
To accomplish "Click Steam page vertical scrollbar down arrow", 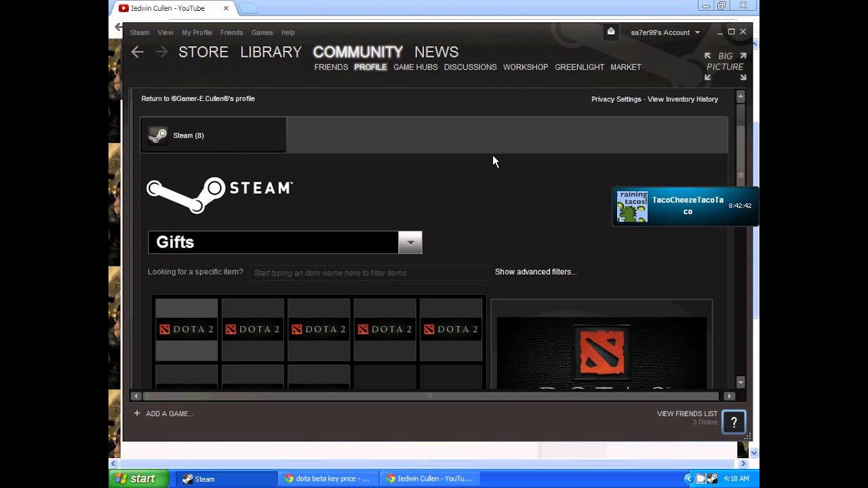I will tap(741, 382).
